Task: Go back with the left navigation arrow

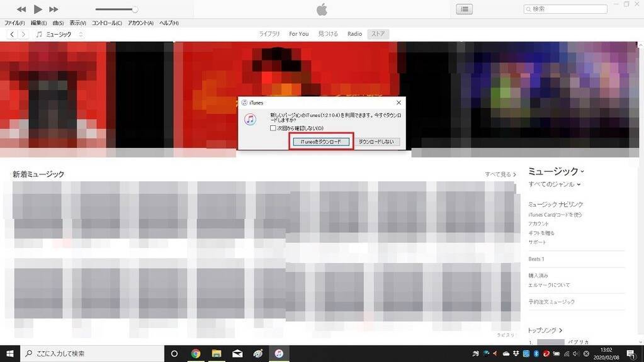Action: pyautogui.click(x=13, y=34)
